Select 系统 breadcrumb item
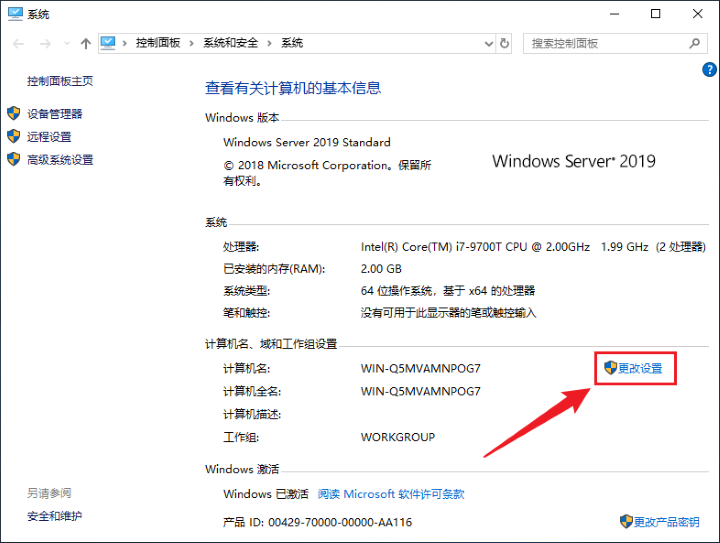This screenshot has width=720, height=543. (292, 43)
